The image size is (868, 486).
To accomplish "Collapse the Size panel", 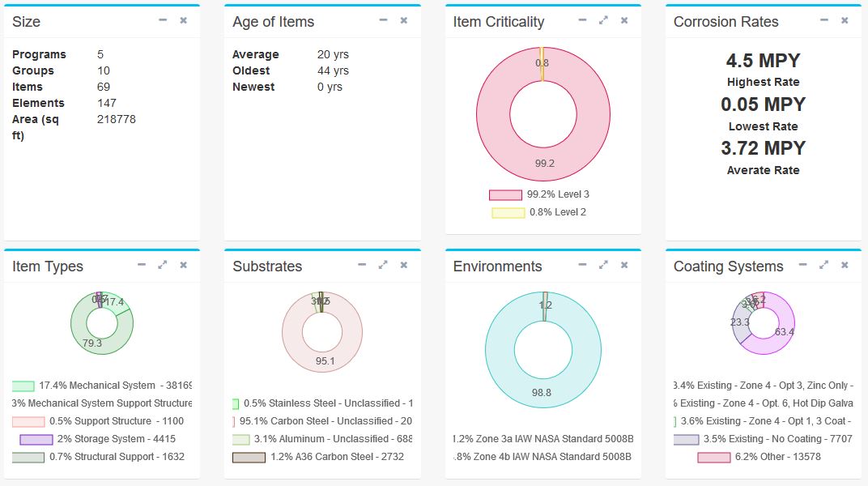I will [163, 20].
